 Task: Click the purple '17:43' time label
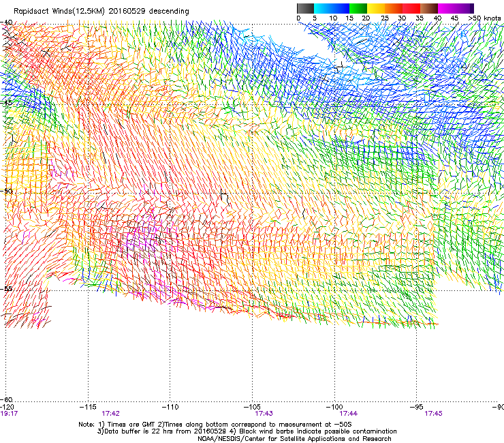click(264, 414)
